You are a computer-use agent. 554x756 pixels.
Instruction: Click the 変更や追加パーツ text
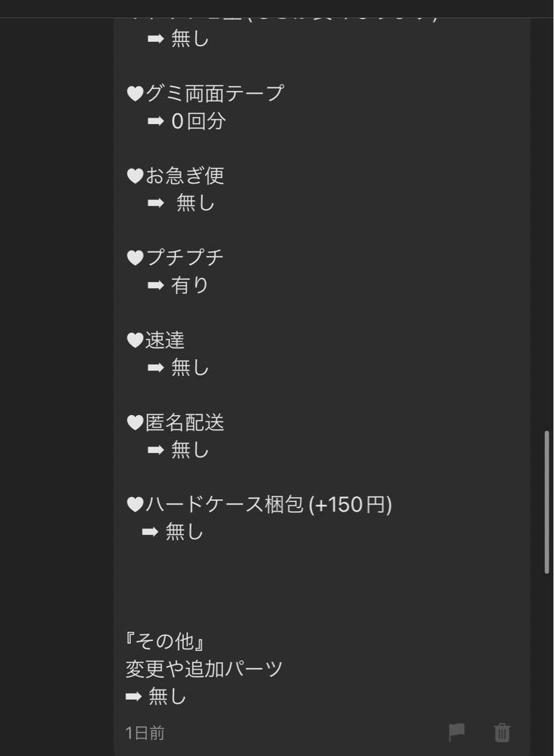click(x=204, y=668)
